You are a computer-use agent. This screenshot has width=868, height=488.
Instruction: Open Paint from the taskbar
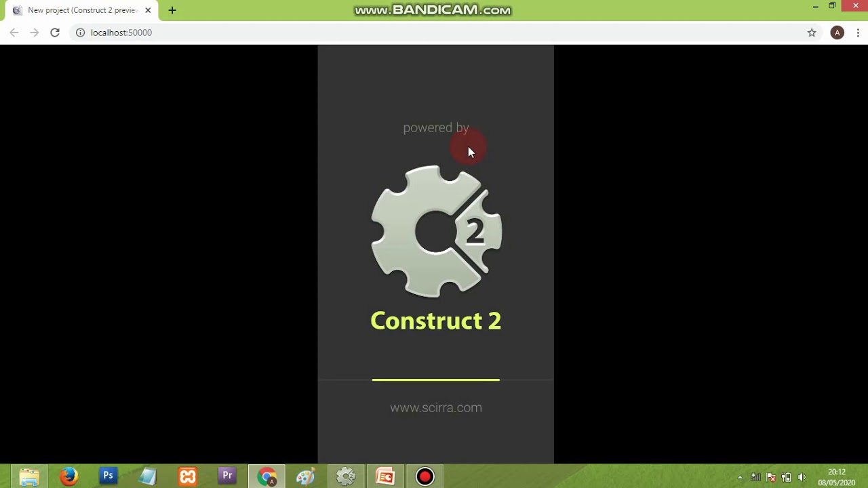306,476
